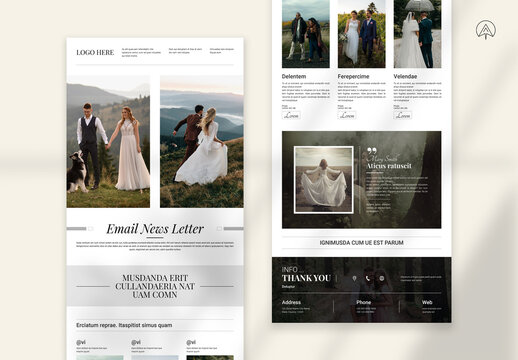
Task: Click the quotation mark icon above Mary Smith
Action: 371,151
